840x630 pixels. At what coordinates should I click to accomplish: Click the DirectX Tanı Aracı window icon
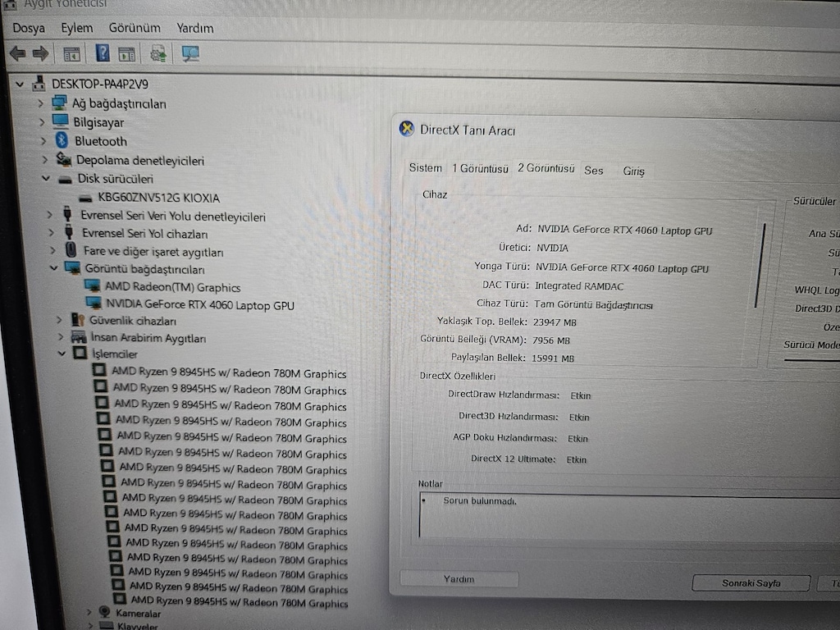(407, 129)
